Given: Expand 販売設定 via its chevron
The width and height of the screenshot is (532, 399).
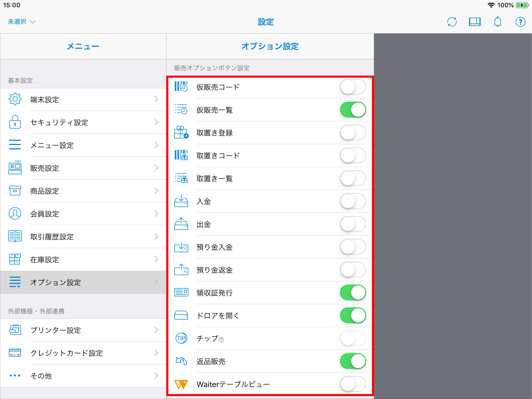Looking at the screenshot, I should [x=156, y=168].
